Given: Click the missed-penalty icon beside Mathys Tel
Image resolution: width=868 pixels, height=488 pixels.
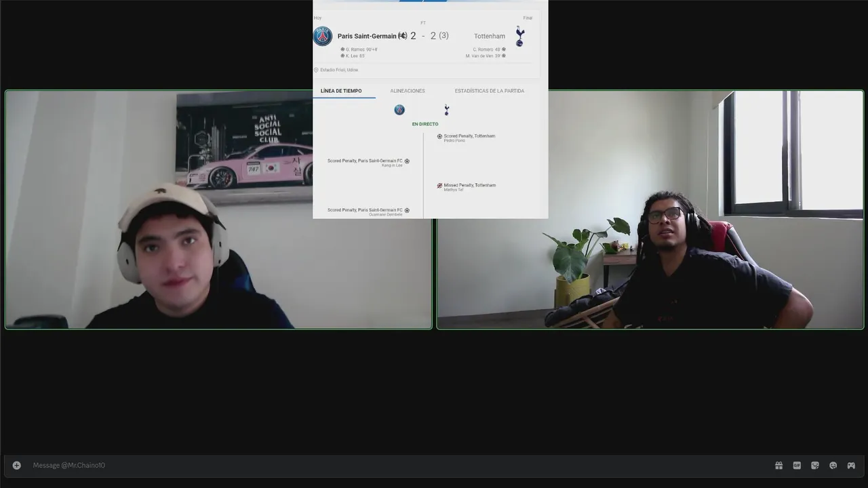Looking at the screenshot, I should tap(439, 186).
